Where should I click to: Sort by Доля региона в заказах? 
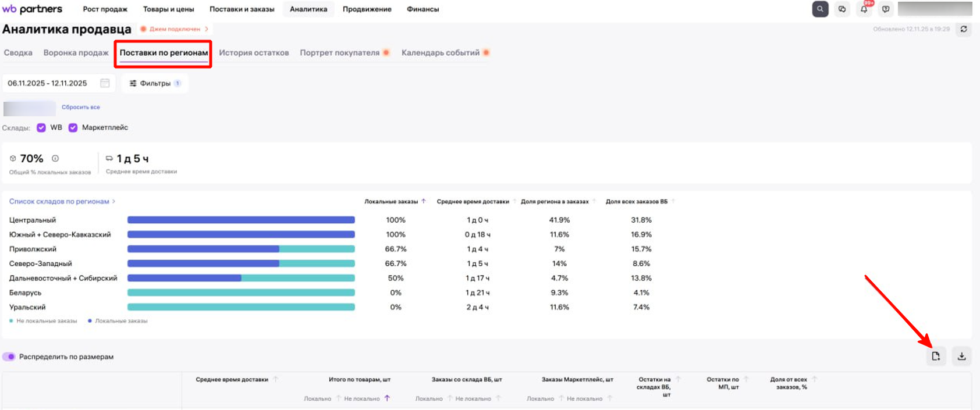coord(594,201)
